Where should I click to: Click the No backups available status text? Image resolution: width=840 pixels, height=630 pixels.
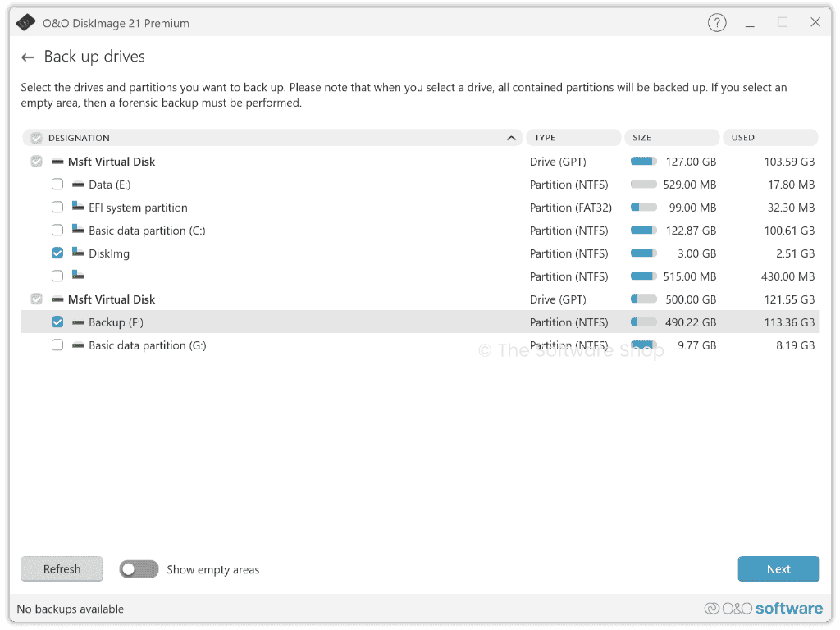tap(71, 609)
